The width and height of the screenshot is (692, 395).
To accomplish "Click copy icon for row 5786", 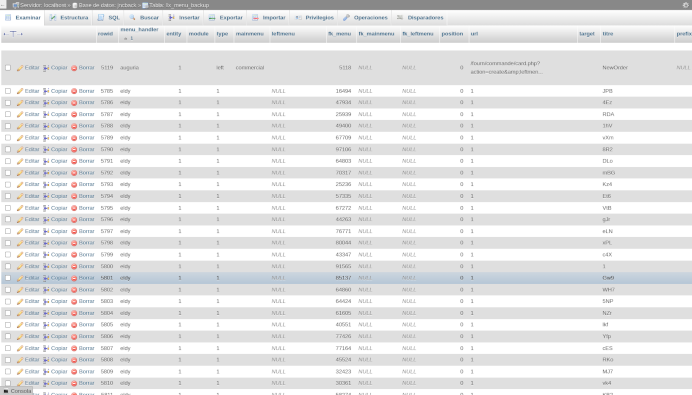I will (x=46, y=103).
